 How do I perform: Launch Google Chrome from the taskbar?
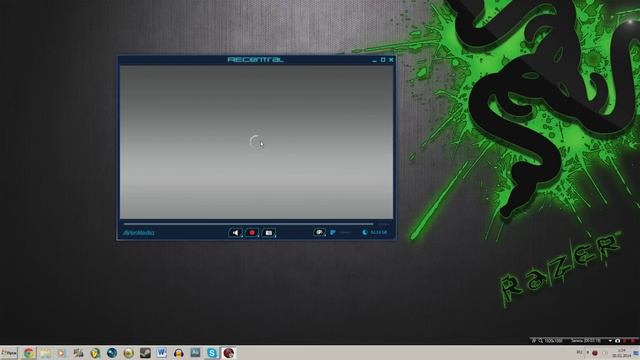[29, 353]
